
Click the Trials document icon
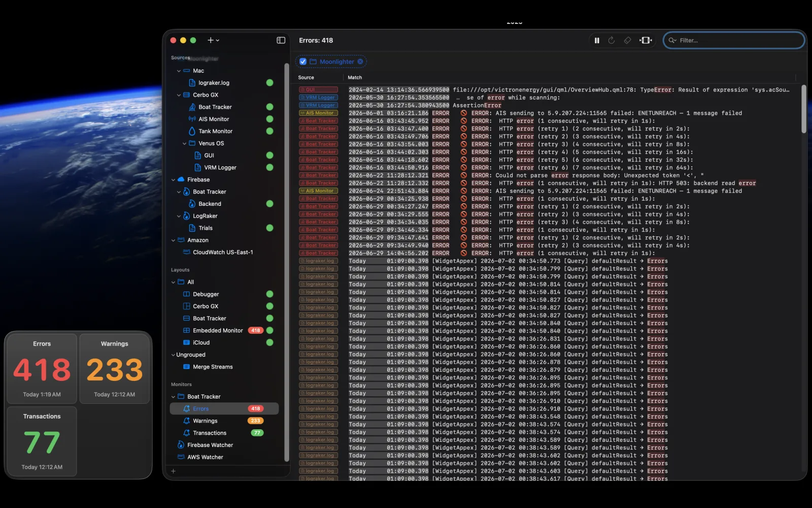pyautogui.click(x=192, y=228)
